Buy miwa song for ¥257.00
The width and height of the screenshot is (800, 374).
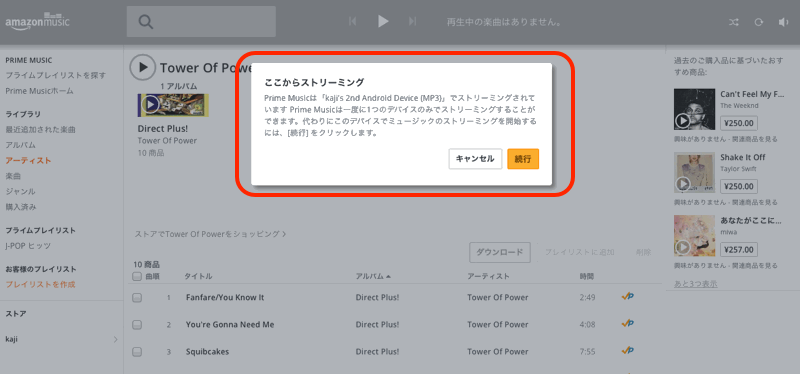(739, 249)
